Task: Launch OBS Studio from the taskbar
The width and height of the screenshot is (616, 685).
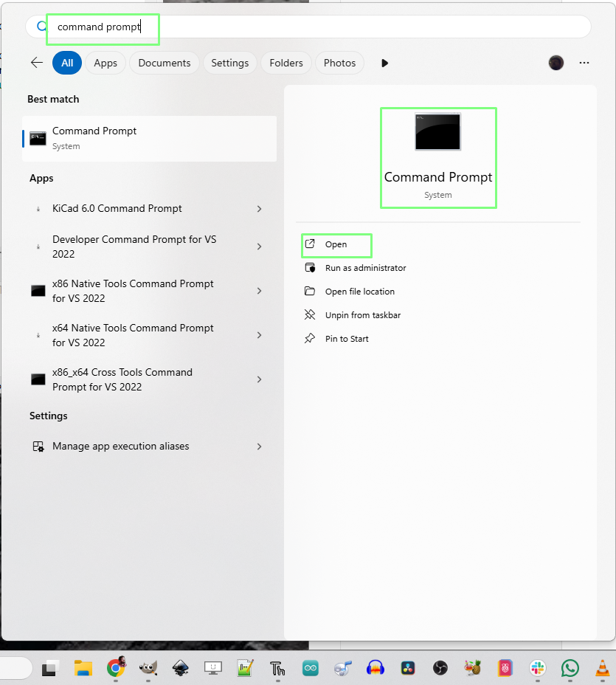Action: [x=440, y=668]
